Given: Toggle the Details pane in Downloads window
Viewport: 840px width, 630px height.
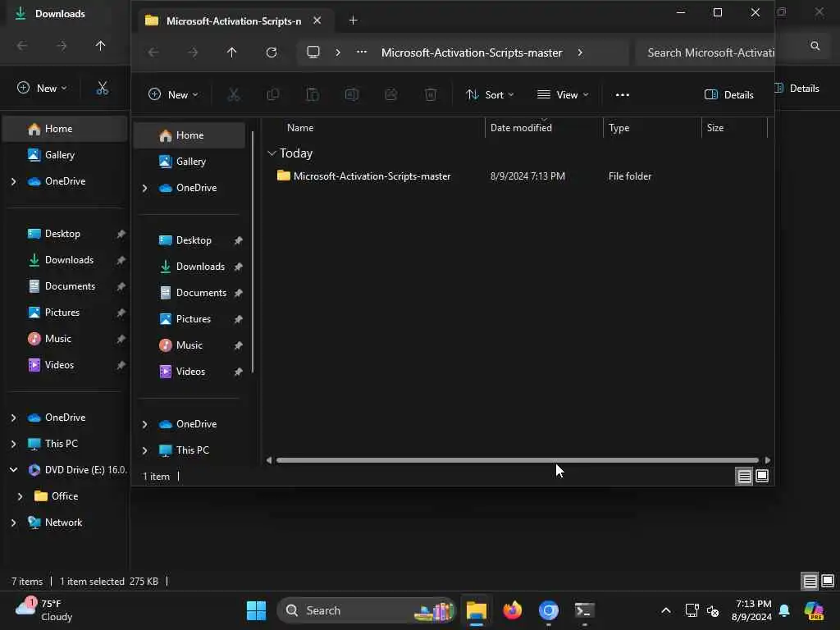Looking at the screenshot, I should click(797, 89).
